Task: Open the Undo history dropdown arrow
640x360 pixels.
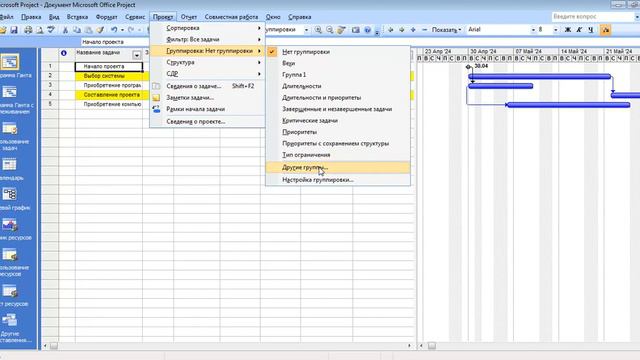Action: click(122, 30)
